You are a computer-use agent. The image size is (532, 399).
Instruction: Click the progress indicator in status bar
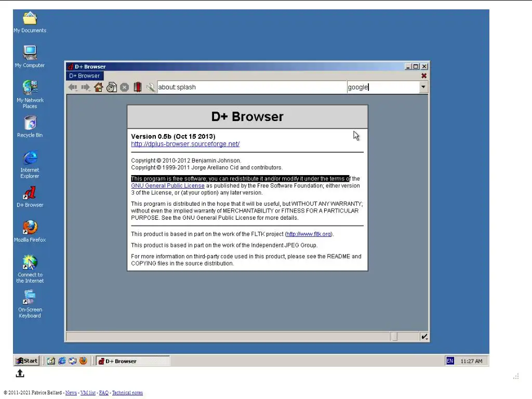point(394,337)
